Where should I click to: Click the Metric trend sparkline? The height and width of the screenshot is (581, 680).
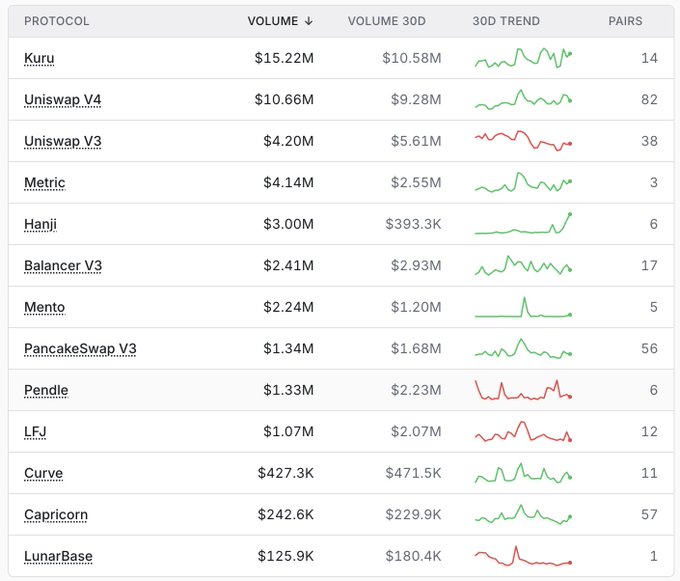(x=523, y=182)
